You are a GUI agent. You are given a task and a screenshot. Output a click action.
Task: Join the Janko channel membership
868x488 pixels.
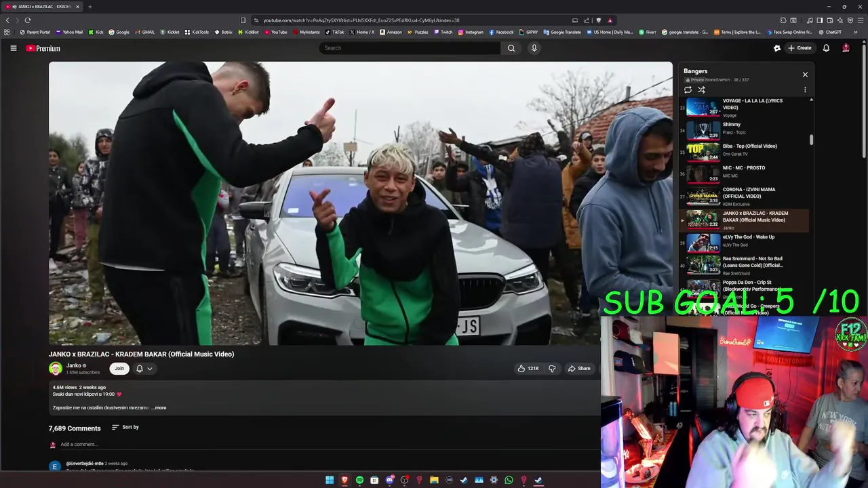click(119, 369)
